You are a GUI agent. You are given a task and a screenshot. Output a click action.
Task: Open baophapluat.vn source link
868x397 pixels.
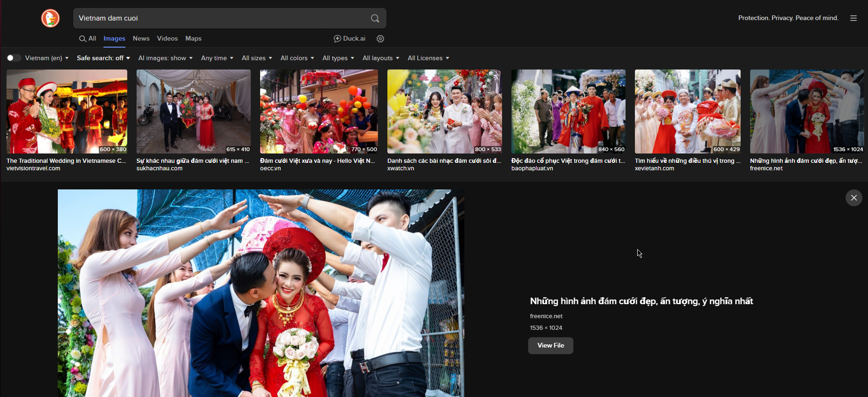[532, 168]
